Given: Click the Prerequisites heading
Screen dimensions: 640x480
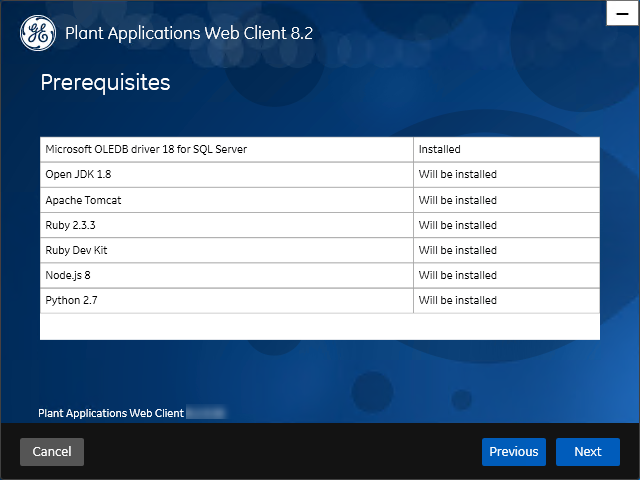Looking at the screenshot, I should [105, 83].
